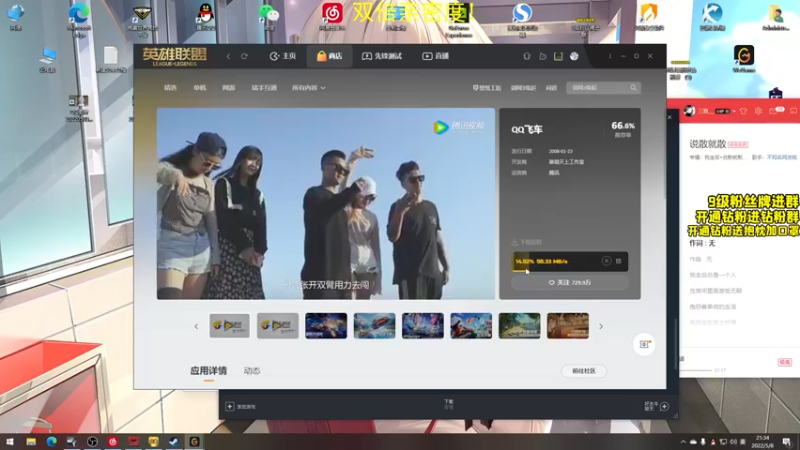Open Steam from the taskbar

coord(174,442)
